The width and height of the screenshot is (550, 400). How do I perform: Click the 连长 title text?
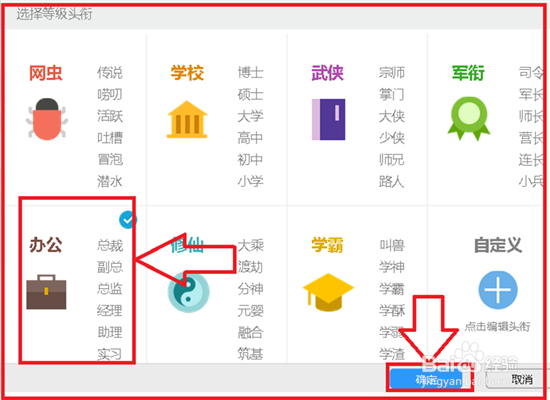[531, 160]
